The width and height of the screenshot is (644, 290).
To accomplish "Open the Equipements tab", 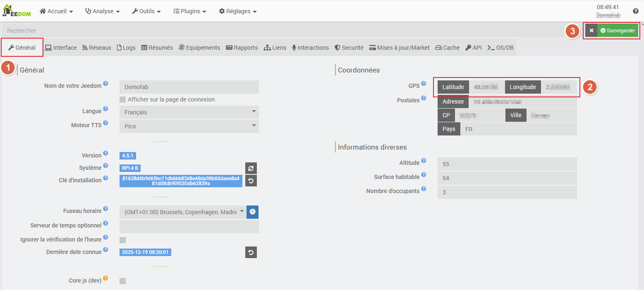I will point(199,48).
